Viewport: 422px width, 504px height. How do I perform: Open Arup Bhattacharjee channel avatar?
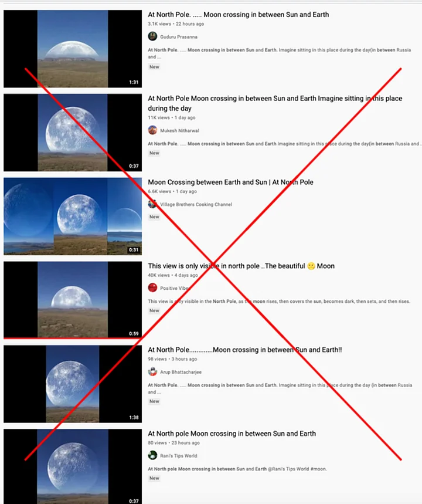[152, 371]
